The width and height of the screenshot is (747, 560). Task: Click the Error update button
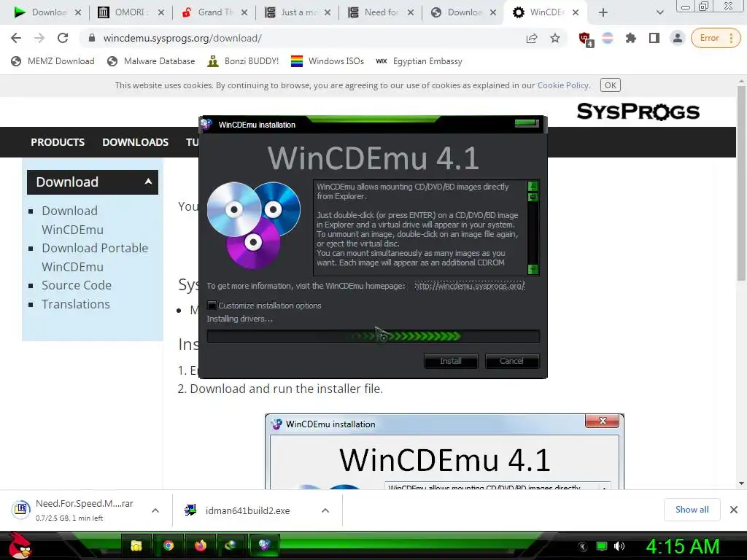pos(716,38)
